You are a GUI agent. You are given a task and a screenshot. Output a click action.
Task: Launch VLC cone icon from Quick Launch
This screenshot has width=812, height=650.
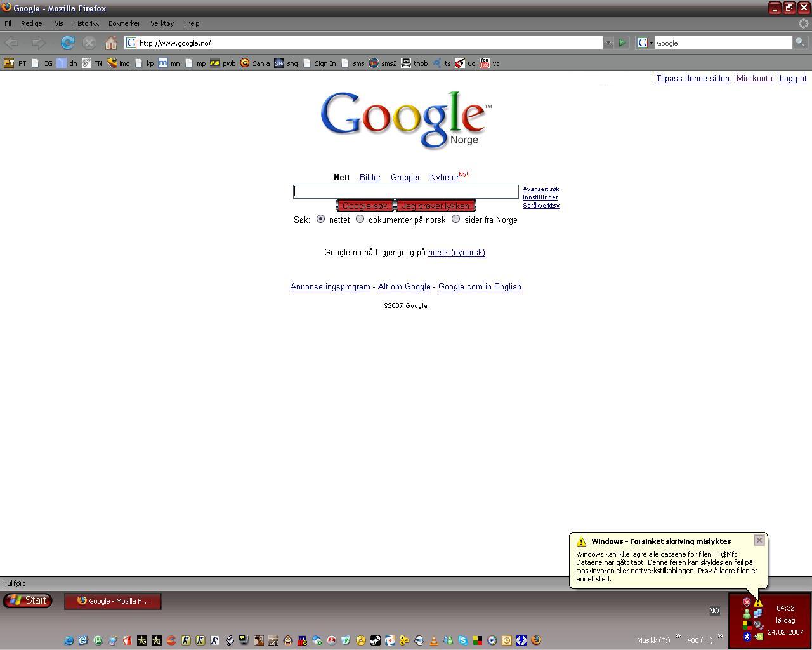coord(435,640)
